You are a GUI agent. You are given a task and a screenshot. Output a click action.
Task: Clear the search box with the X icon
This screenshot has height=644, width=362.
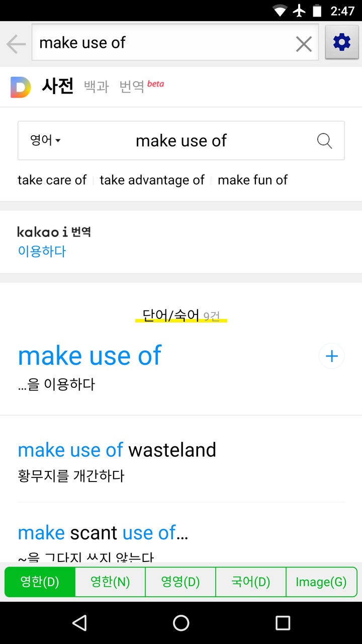click(303, 43)
